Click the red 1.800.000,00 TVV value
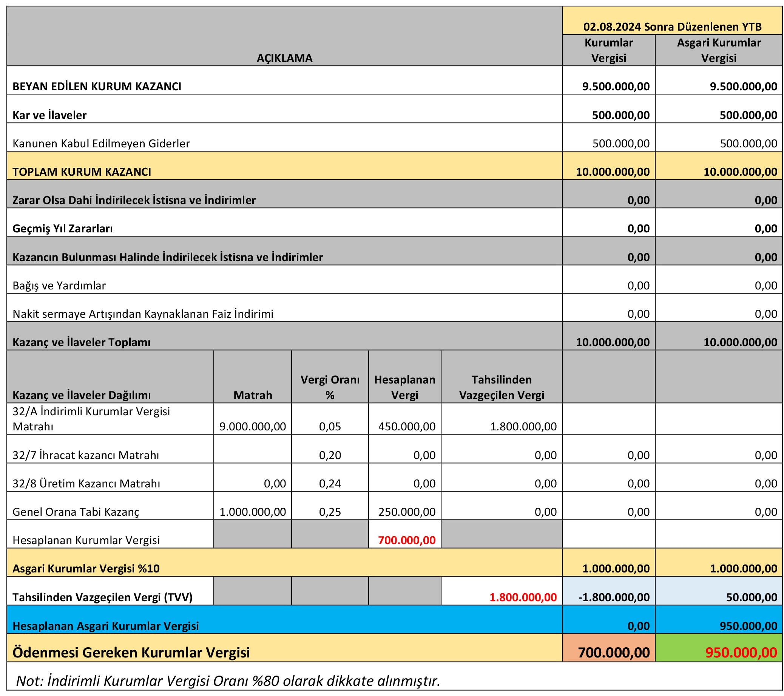This screenshot has width=784, height=696. [x=523, y=597]
